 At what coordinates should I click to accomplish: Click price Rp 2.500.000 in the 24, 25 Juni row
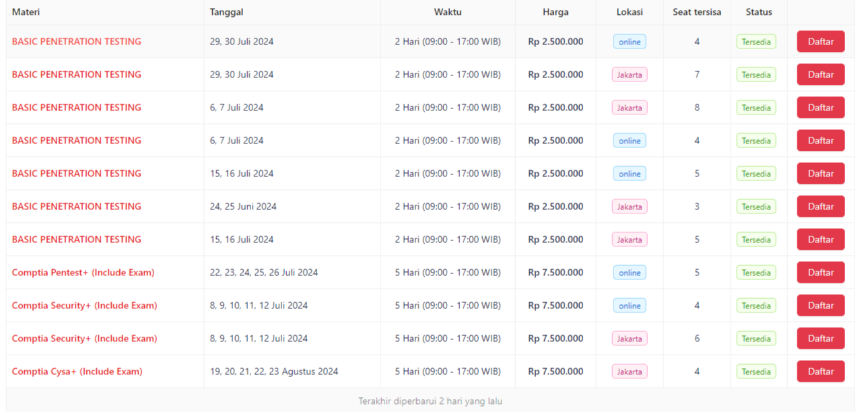(556, 207)
